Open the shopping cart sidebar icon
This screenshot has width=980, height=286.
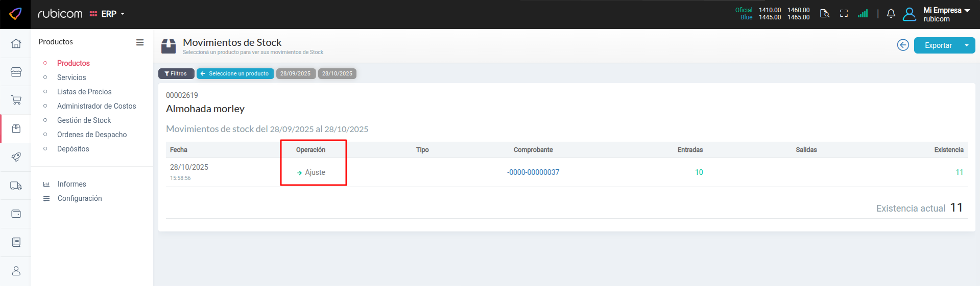(x=16, y=100)
